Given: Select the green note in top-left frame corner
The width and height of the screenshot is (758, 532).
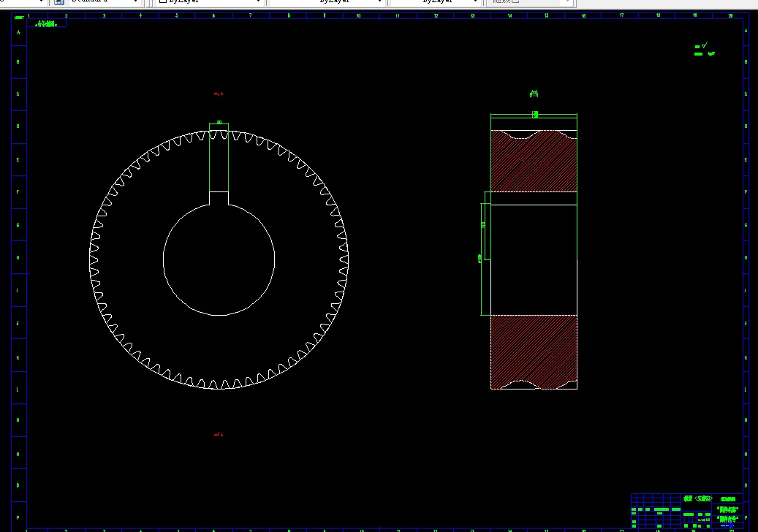Looking at the screenshot, I should pos(46,23).
